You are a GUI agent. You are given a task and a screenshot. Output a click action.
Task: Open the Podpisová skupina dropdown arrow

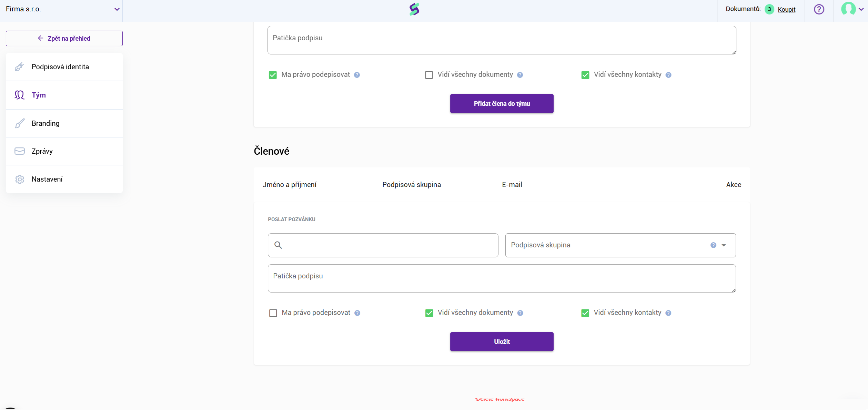coord(724,245)
